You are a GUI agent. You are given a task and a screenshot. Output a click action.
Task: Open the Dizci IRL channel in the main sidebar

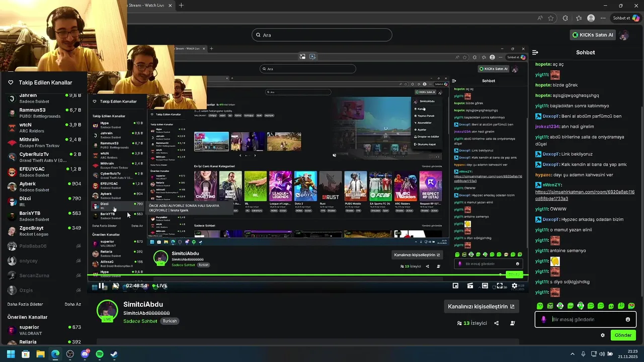[x=44, y=201]
